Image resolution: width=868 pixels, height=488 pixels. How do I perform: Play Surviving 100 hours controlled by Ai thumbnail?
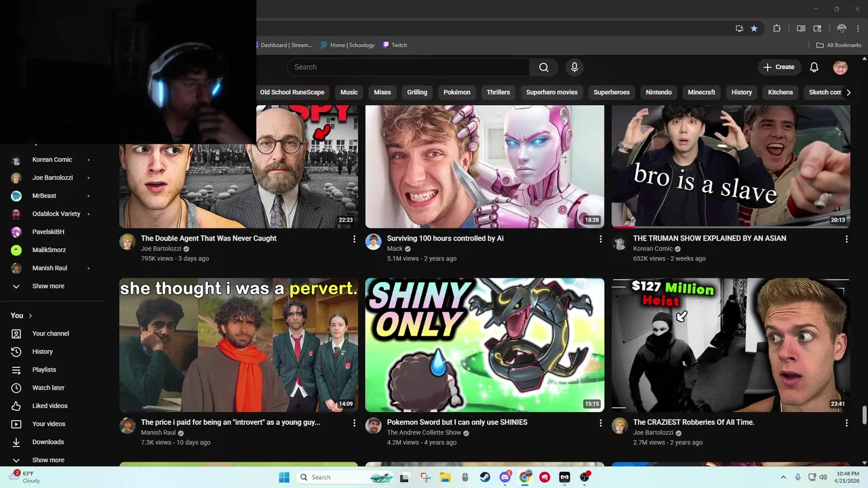pyautogui.click(x=485, y=167)
